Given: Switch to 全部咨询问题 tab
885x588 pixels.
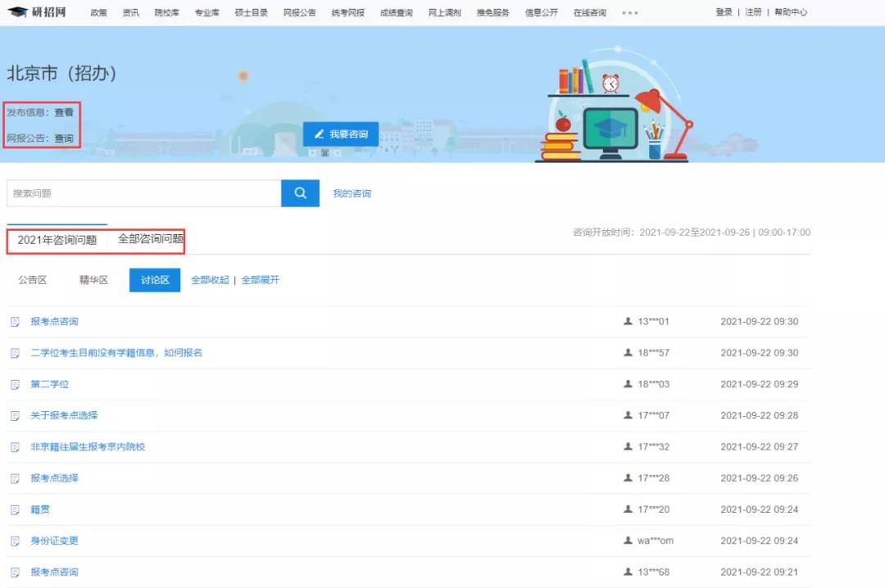Looking at the screenshot, I should [151, 239].
